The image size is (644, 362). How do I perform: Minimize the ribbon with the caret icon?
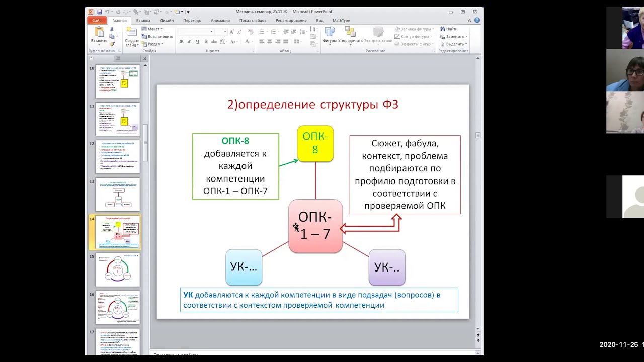[x=470, y=21]
